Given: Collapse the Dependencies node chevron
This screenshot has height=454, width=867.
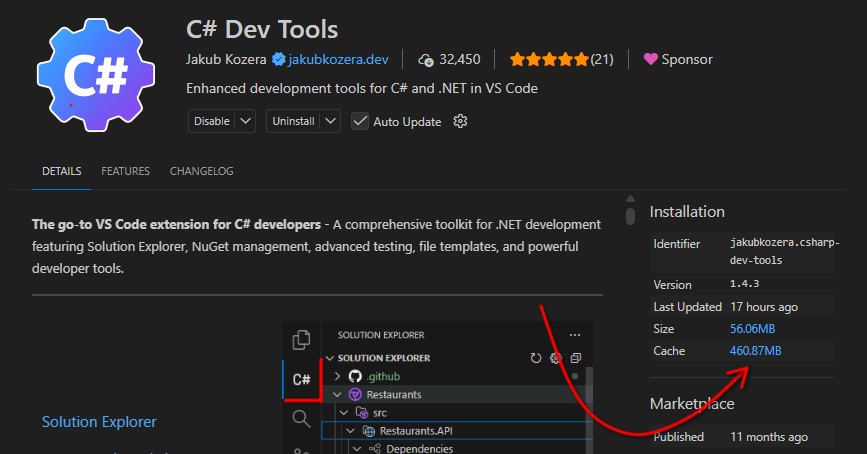Looking at the screenshot, I should tap(357, 448).
